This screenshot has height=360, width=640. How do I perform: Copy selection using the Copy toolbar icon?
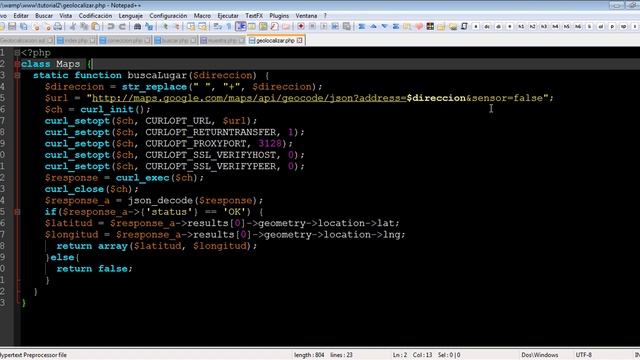(84, 27)
